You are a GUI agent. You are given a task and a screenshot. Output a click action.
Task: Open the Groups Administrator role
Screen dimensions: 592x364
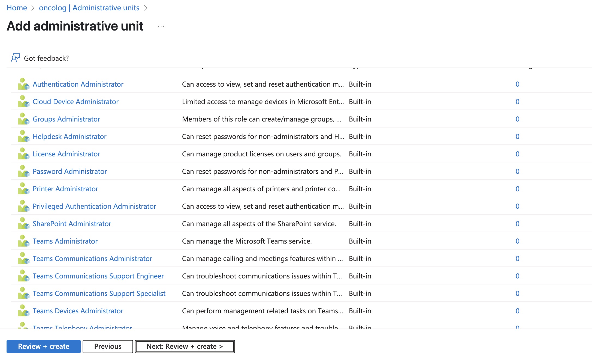click(66, 119)
